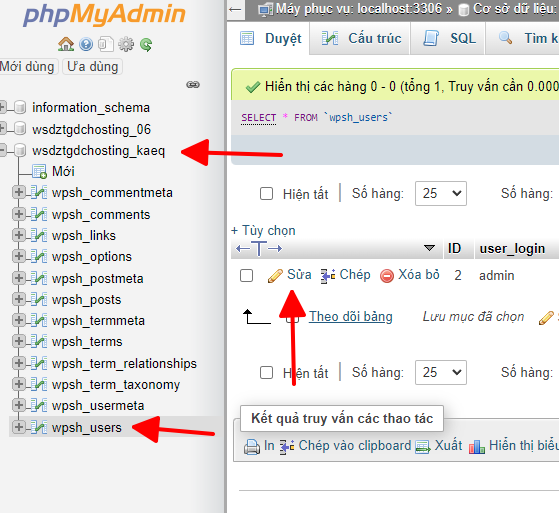Open the Tìm kiếm search tab
This screenshot has width=559, height=513.
pos(522,39)
